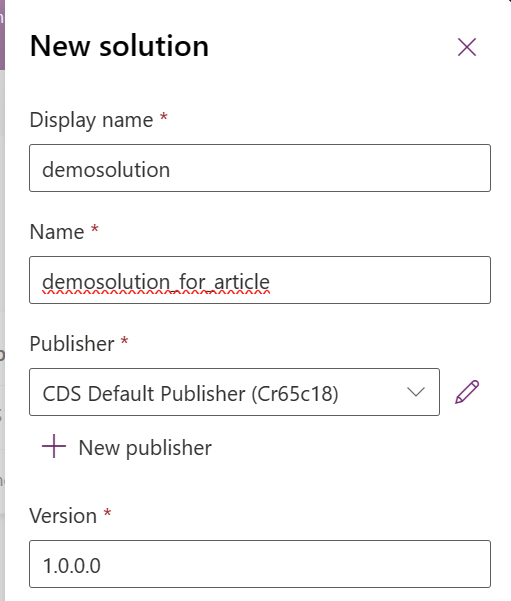Screen dimensions: 511x601
Task: Open the CDS Default Publisher combo box
Action: click(x=234, y=392)
